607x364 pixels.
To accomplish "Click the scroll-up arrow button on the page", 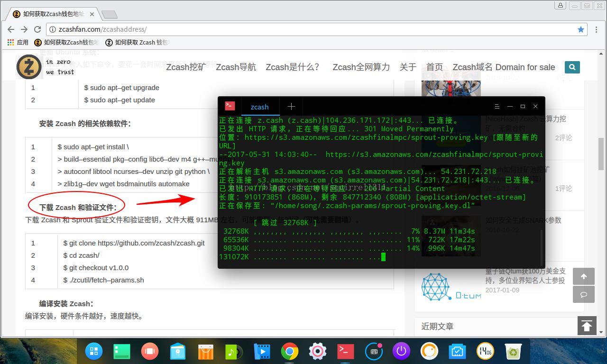I will [x=584, y=276].
